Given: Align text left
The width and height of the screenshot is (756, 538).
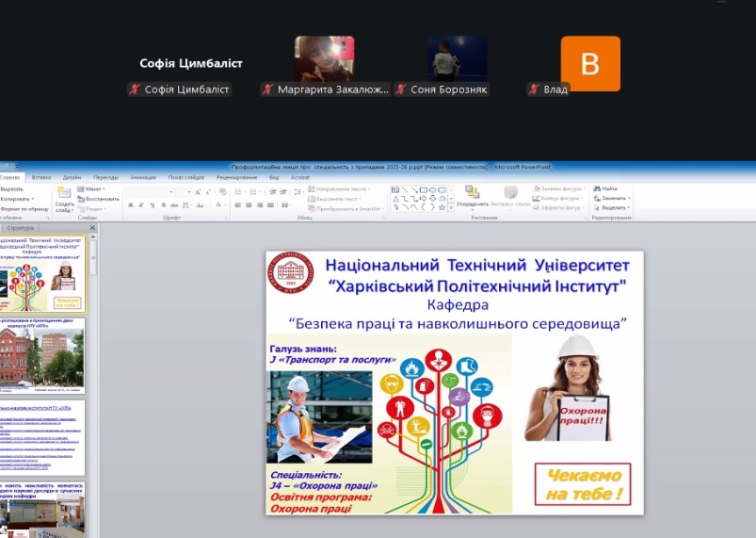Looking at the screenshot, I should [237, 205].
